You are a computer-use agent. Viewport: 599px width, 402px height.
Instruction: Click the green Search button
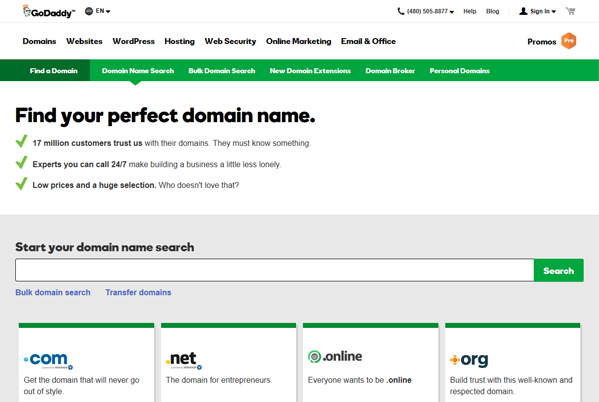click(559, 271)
